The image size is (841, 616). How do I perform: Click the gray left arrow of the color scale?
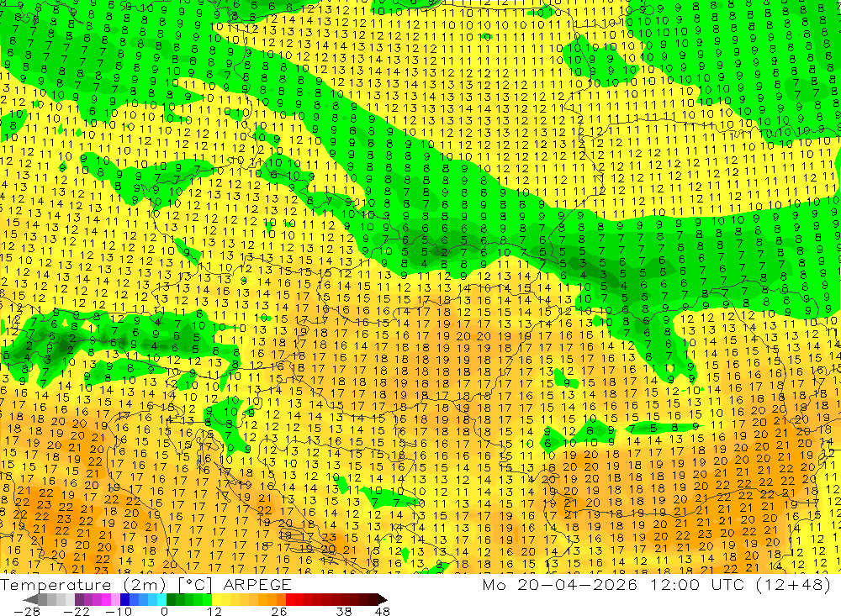click(30, 600)
